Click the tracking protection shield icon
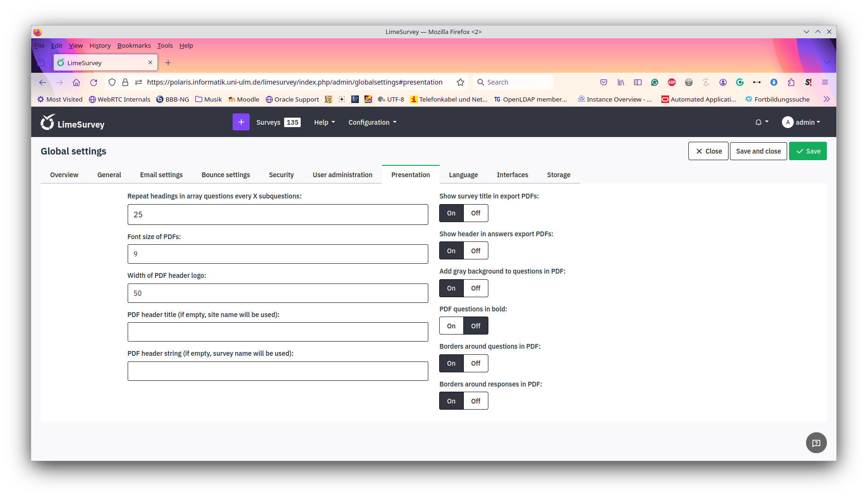This screenshot has width=868, height=498. point(112,82)
